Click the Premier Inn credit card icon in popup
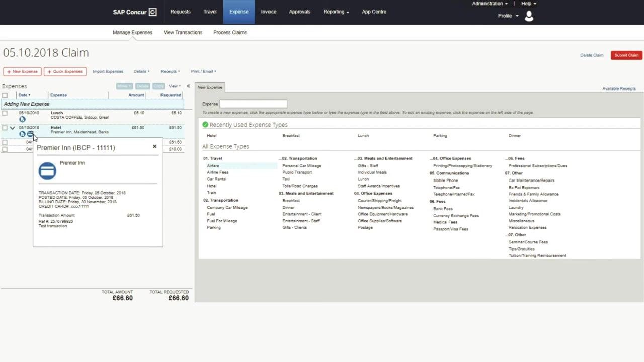 point(47,171)
